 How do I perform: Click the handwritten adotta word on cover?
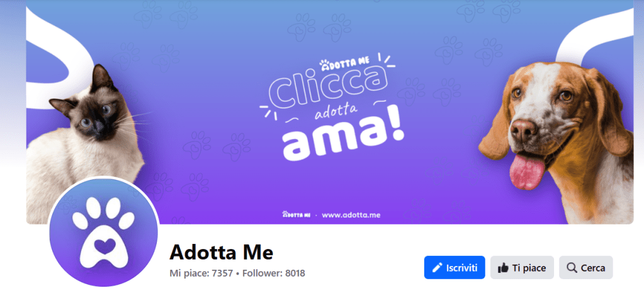(332, 112)
